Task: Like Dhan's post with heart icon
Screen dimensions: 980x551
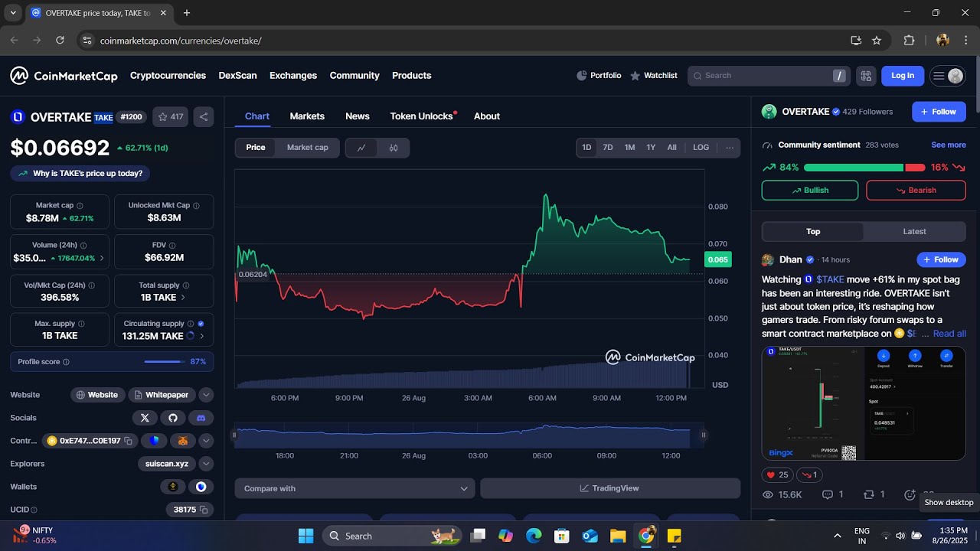Action: pyautogui.click(x=777, y=475)
